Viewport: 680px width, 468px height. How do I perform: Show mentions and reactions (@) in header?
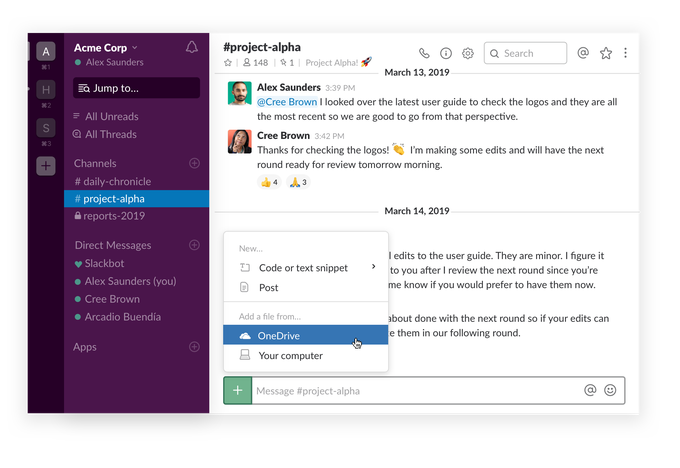583,53
